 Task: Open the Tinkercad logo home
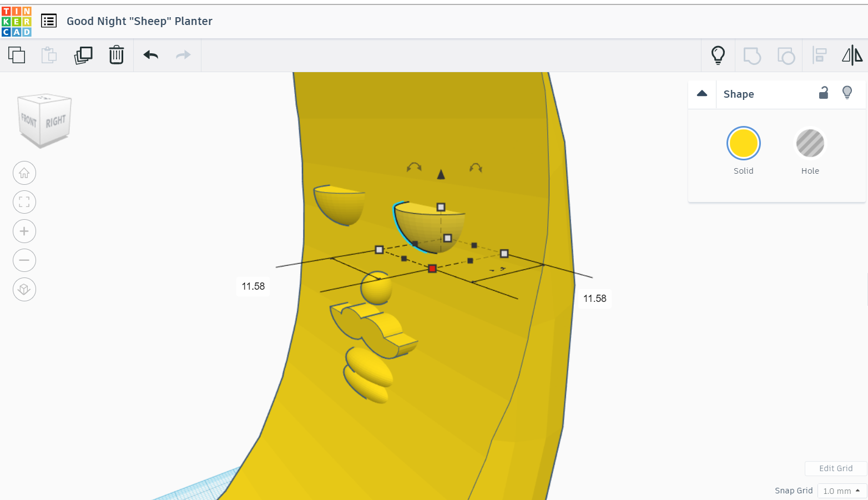point(17,22)
